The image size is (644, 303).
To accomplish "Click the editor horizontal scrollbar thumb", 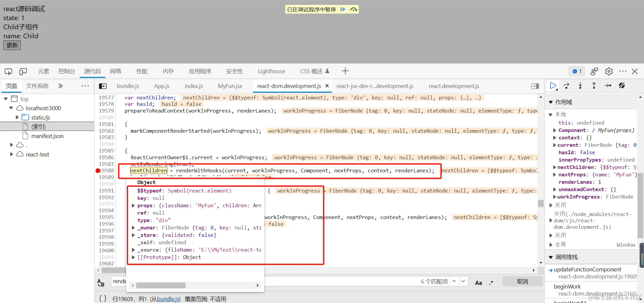I will click(114, 270).
